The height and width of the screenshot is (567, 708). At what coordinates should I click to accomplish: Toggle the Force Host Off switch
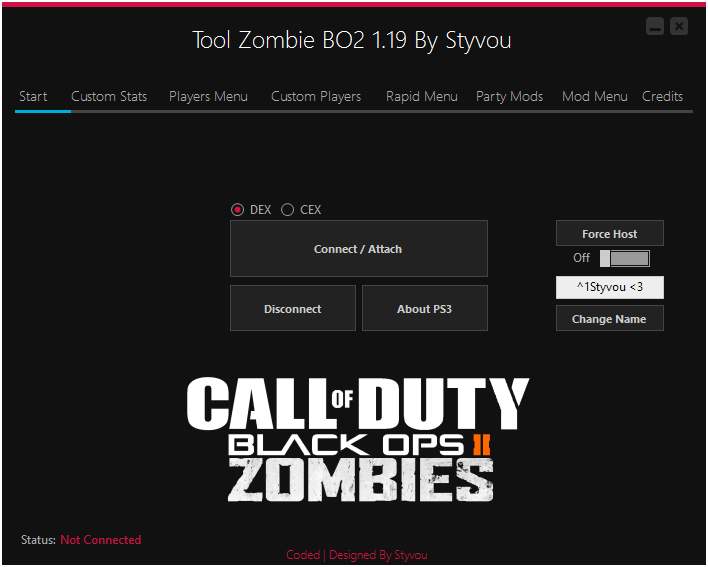click(x=625, y=259)
